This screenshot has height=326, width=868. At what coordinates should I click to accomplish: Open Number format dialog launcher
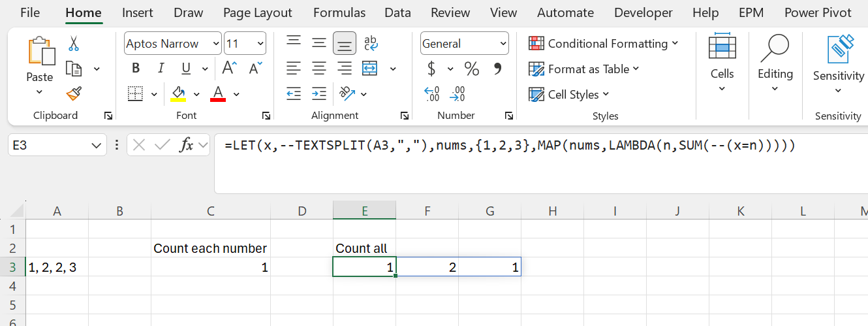point(509,116)
